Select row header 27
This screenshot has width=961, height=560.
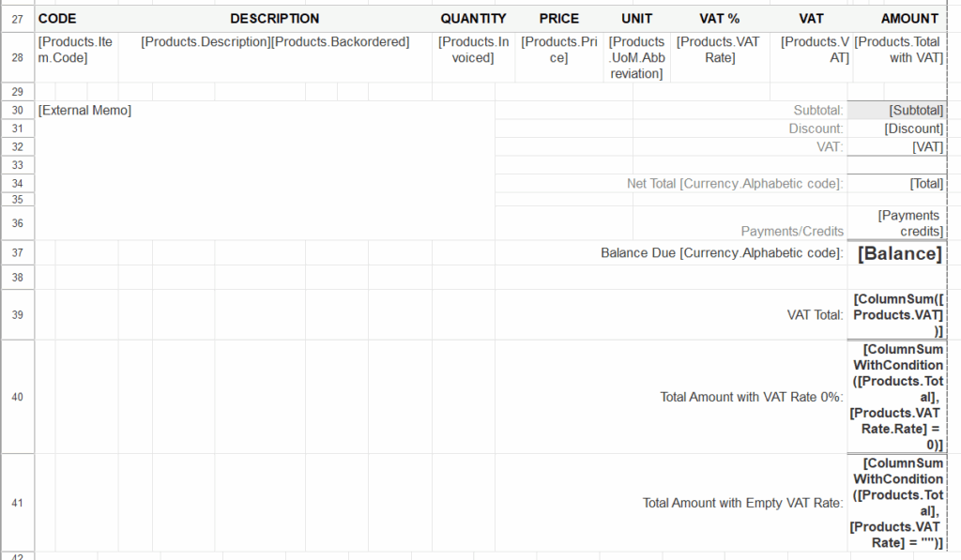17,19
